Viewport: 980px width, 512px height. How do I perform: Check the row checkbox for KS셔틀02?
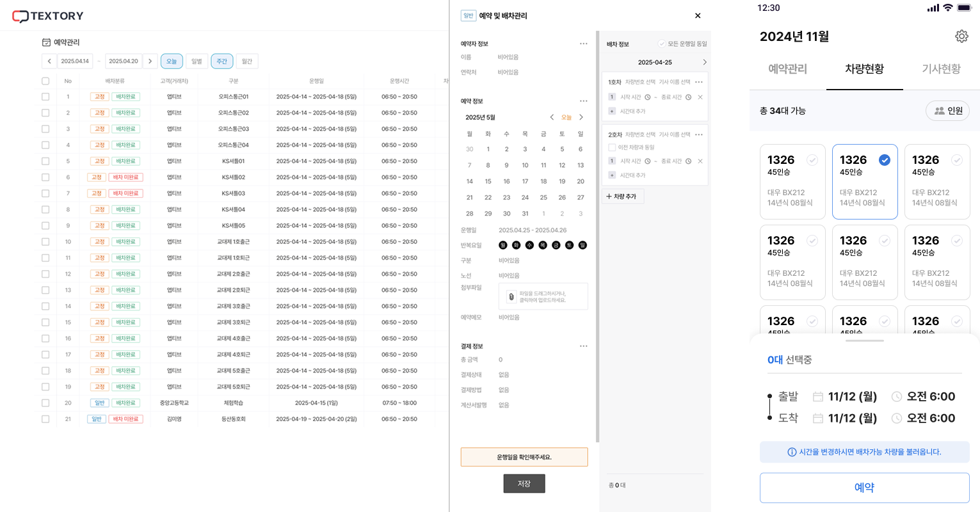45,177
